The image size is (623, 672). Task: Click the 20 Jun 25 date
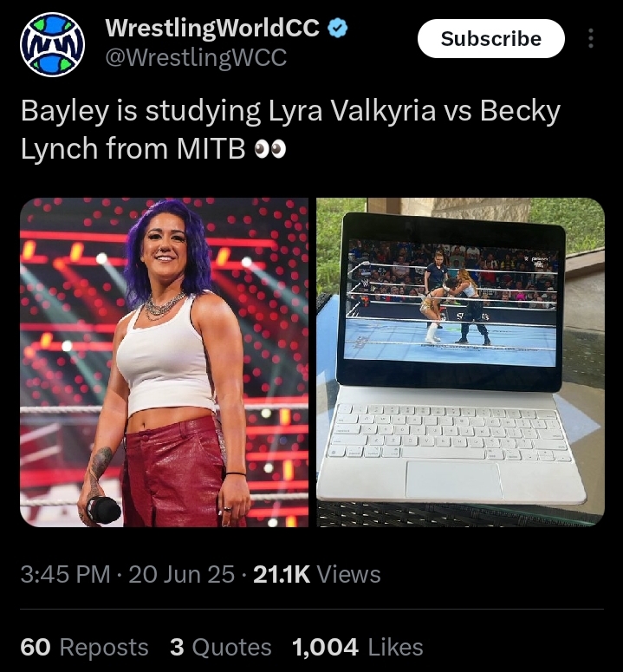click(x=182, y=574)
